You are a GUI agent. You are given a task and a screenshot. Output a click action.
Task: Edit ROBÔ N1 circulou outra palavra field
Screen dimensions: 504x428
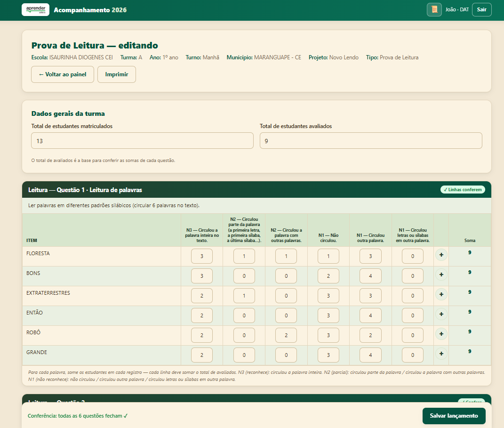(x=371, y=335)
